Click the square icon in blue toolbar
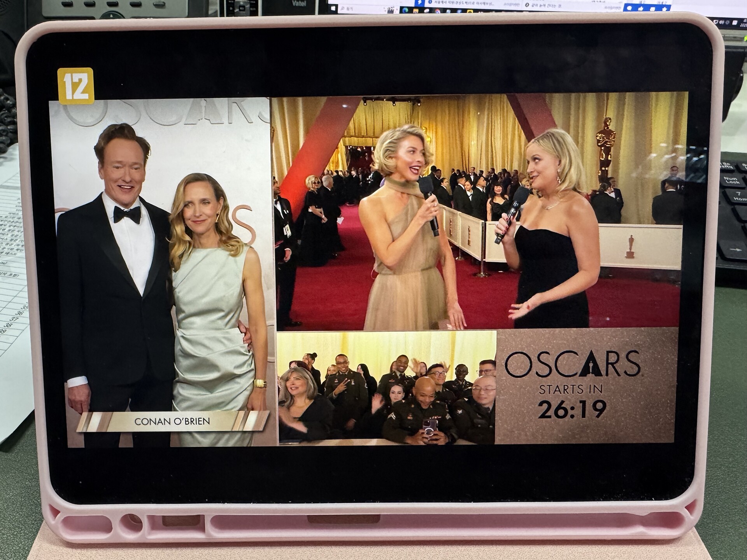The image size is (747, 560). coord(652,9)
